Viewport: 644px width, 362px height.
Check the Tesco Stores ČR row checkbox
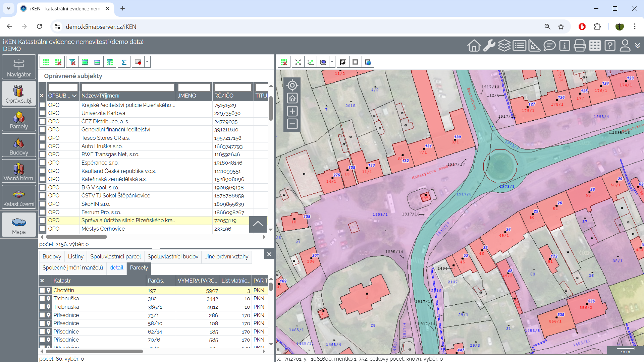pyautogui.click(x=42, y=138)
